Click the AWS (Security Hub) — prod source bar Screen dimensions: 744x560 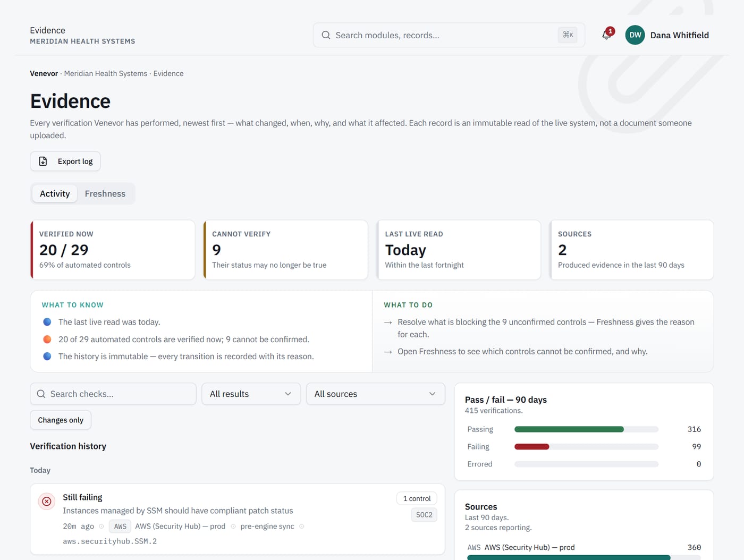(x=584, y=557)
